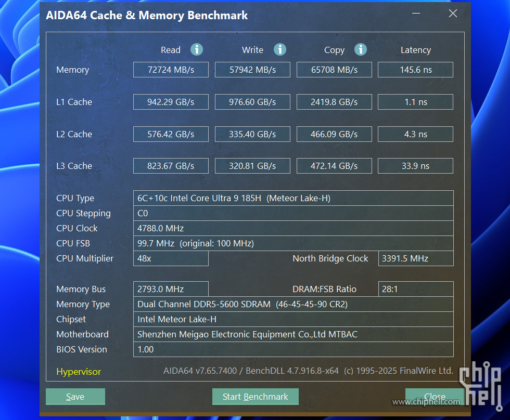Click the L2 Cache row label
Viewport: 510px width, 420px height.
pyautogui.click(x=74, y=134)
